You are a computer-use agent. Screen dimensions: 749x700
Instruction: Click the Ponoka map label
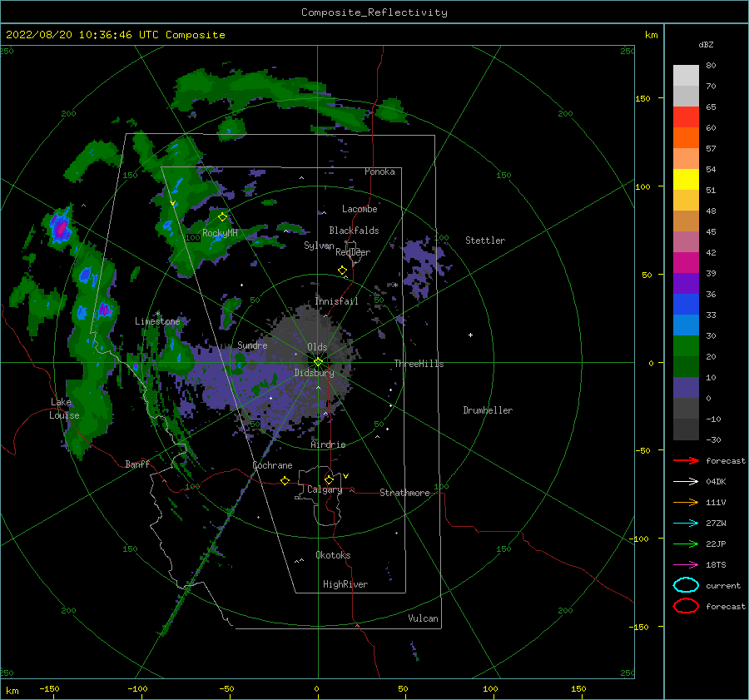(x=379, y=171)
